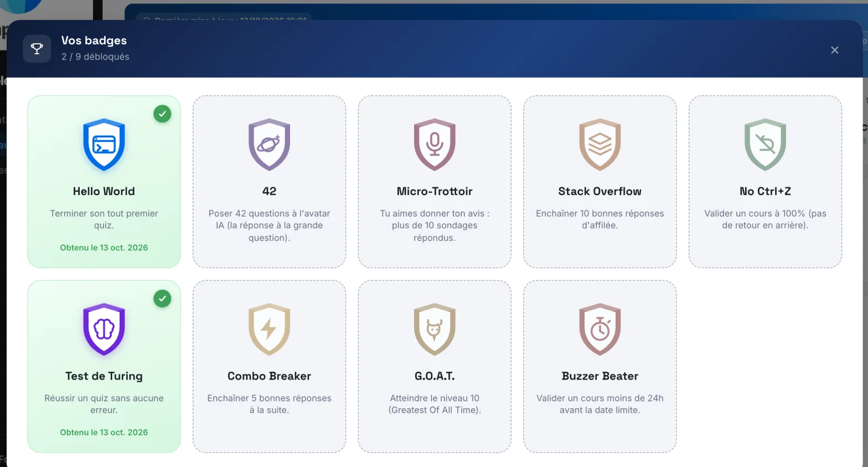This screenshot has width=868, height=467.
Task: Click the planet shield icon for badge 42
Action: click(269, 145)
